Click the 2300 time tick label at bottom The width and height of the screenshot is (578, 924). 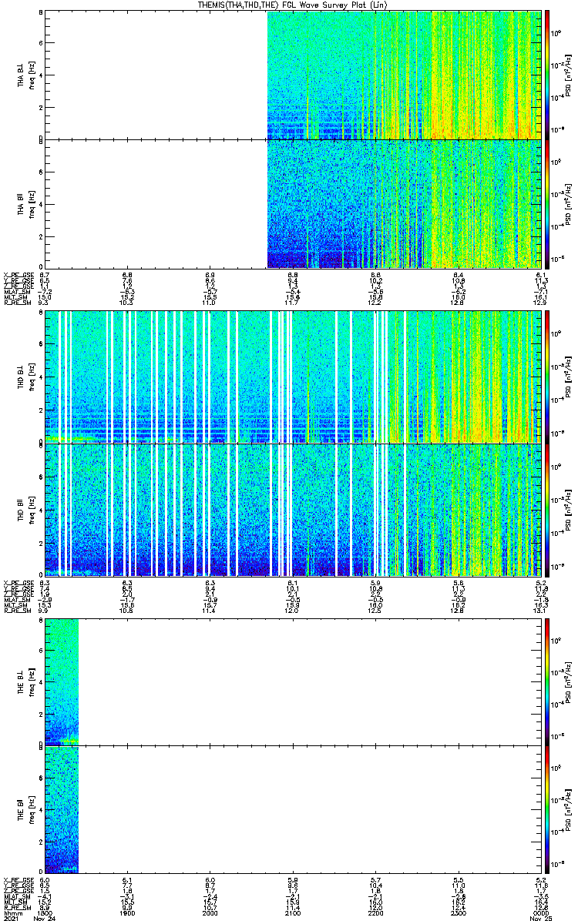point(457,912)
